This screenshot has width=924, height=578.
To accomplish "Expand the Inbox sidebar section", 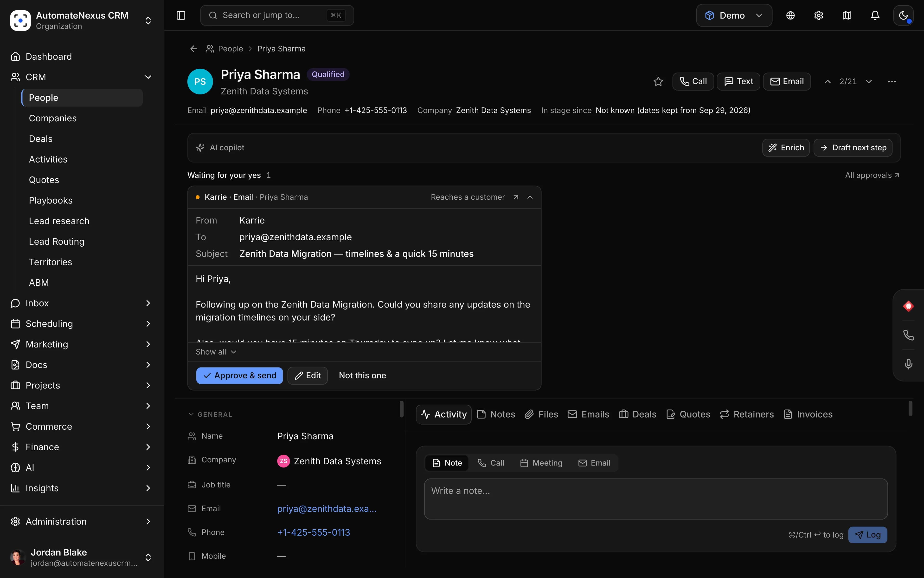I will click(x=148, y=303).
